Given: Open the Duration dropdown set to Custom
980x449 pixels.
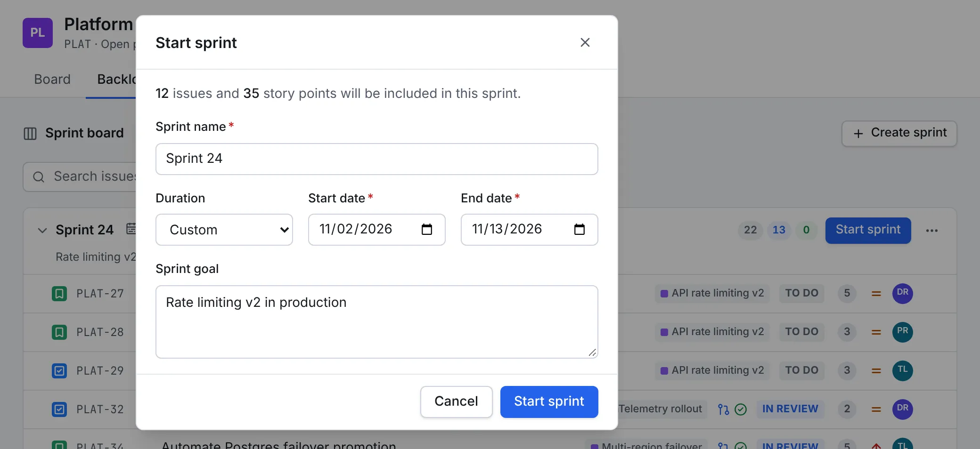Looking at the screenshot, I should [224, 230].
